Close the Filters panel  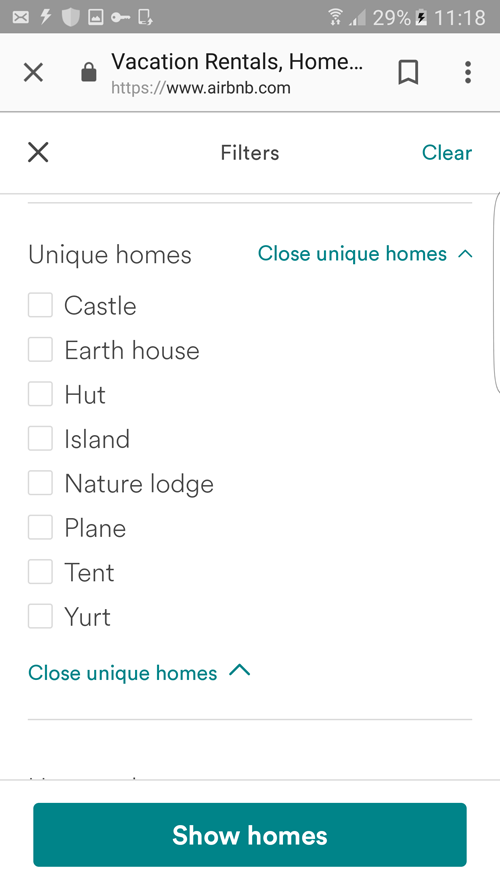point(38,153)
